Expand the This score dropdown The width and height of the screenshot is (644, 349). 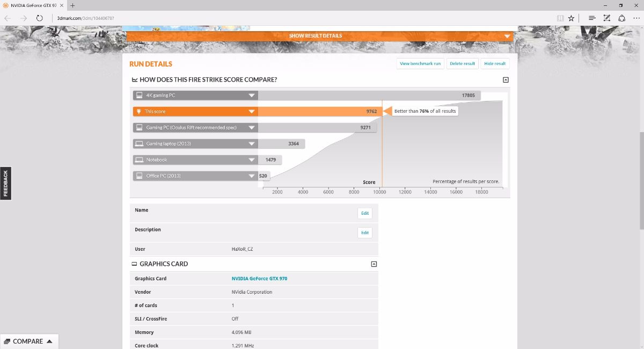click(x=251, y=112)
